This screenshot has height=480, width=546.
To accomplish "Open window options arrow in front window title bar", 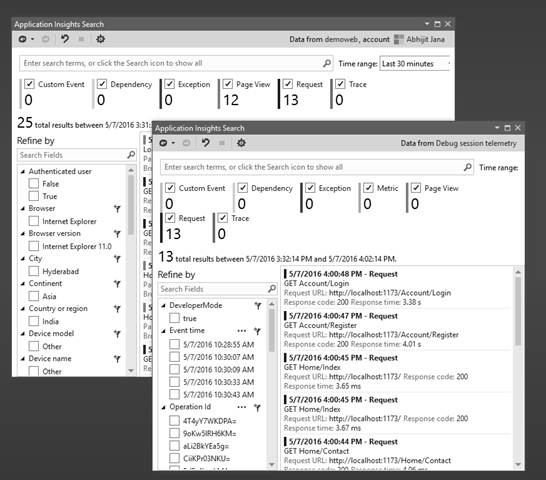I will [x=497, y=128].
